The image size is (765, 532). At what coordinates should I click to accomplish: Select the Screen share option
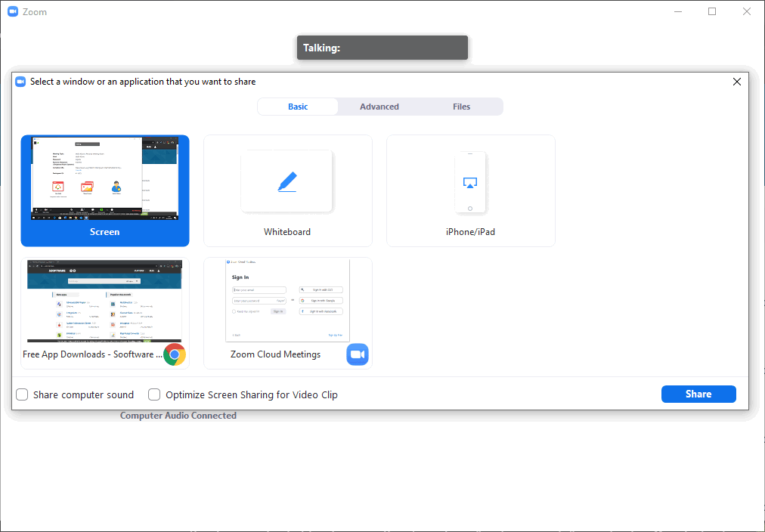click(105, 190)
